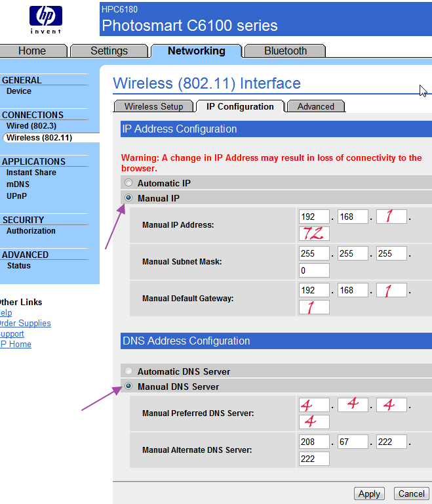This screenshot has width=432, height=504.
Task: Open Instant Share application settings
Action: click(31, 173)
